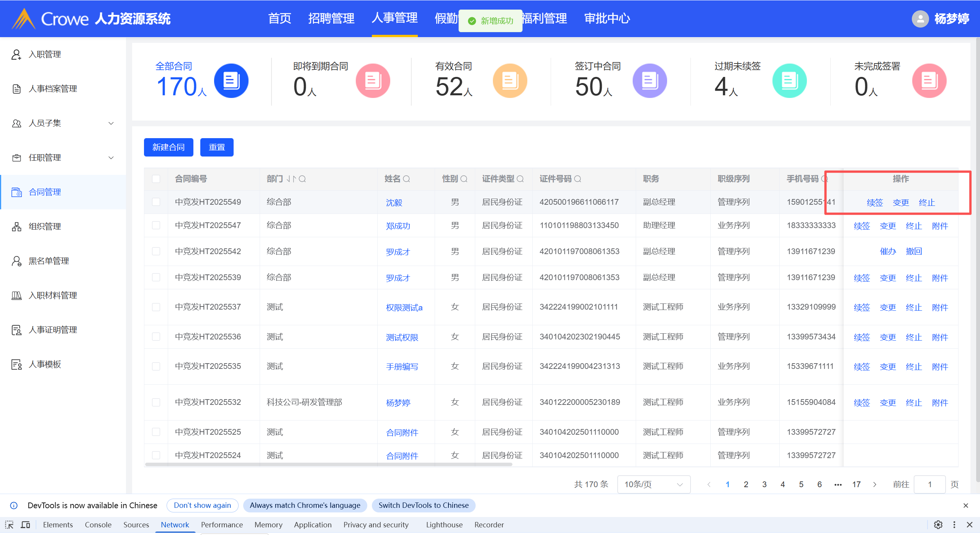Click the orange 有效合同 document icon
The width and height of the screenshot is (980, 535).
pos(510,81)
